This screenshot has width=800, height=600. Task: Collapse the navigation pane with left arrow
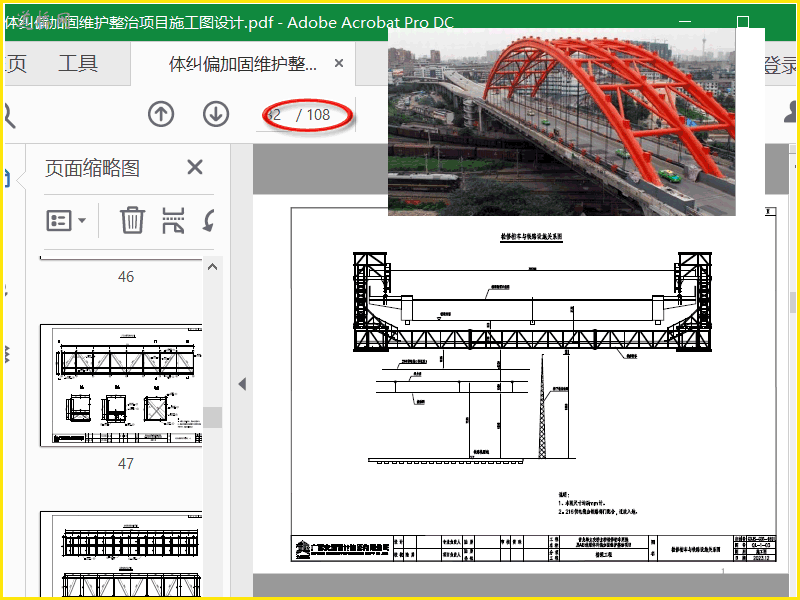click(x=242, y=384)
